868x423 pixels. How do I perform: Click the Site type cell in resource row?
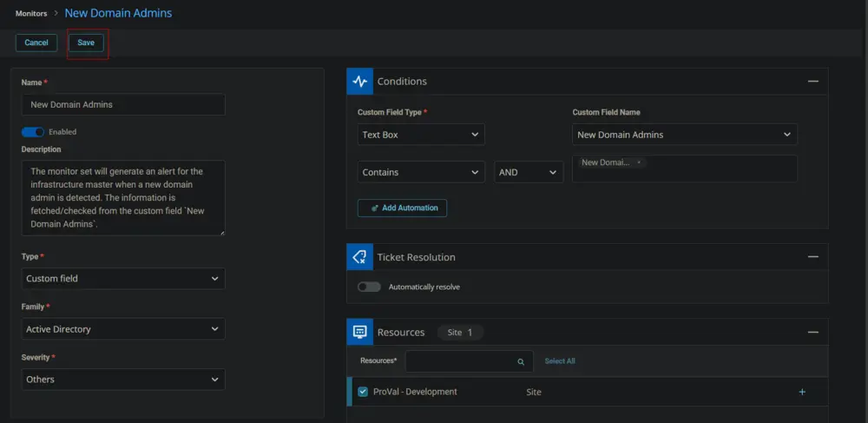click(x=534, y=392)
